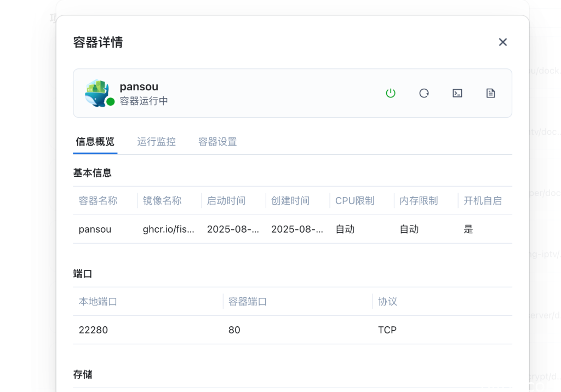This screenshot has height=392, width=561.
Task: Click local port value 22280
Action: [x=93, y=330]
